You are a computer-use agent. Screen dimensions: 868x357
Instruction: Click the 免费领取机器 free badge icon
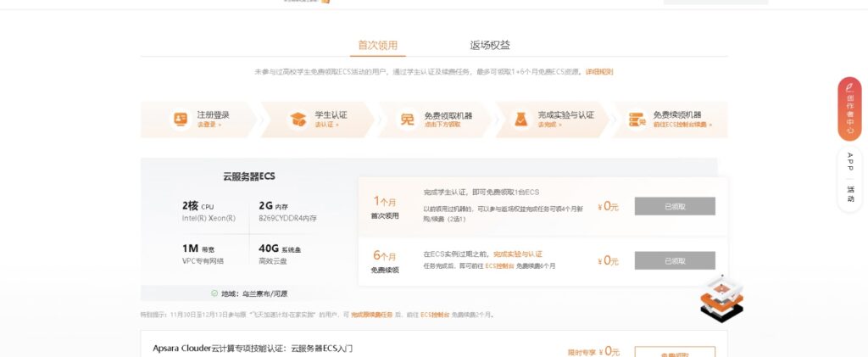(x=408, y=119)
